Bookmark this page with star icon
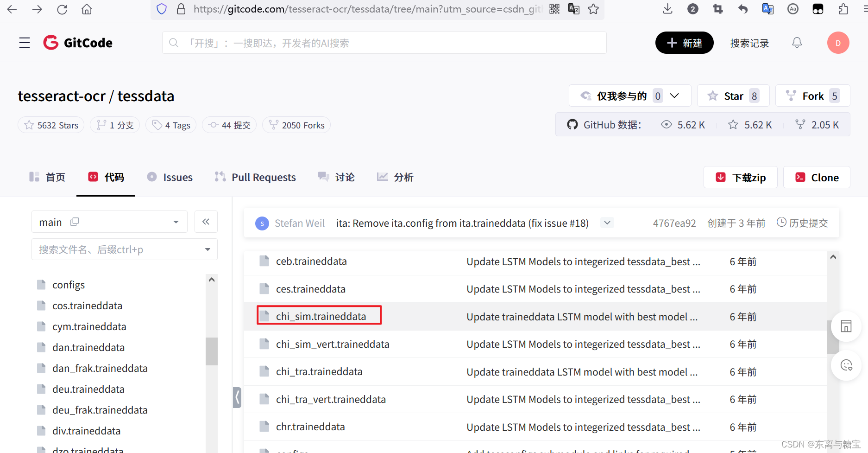The height and width of the screenshot is (453, 868). click(x=593, y=9)
